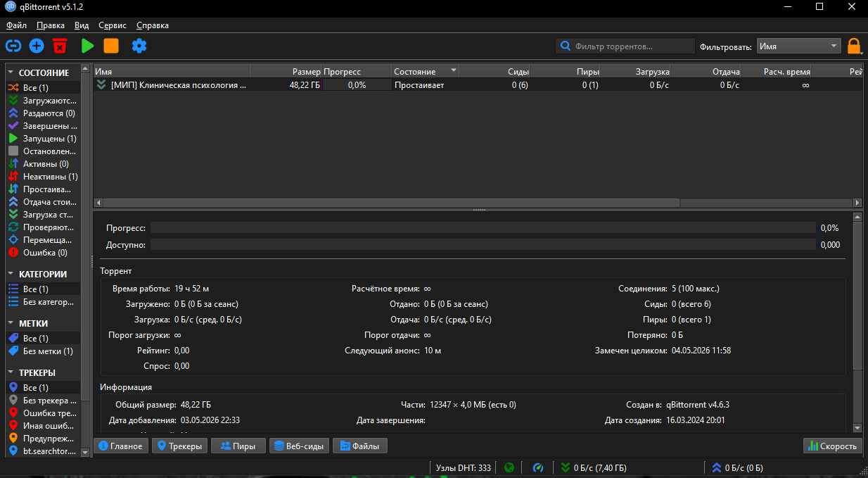Select the 'Остановлены' status filter
868x478 pixels.
[44, 151]
